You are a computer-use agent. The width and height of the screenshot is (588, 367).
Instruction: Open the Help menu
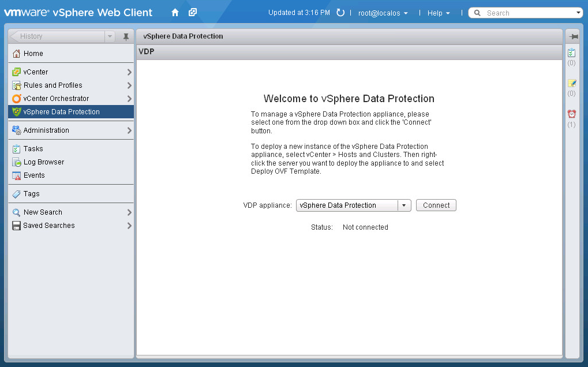(439, 13)
